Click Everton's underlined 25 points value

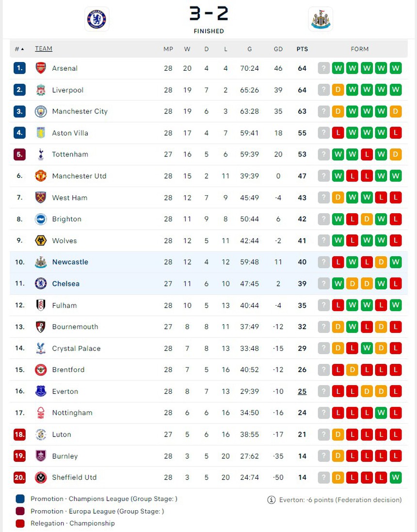(302, 391)
